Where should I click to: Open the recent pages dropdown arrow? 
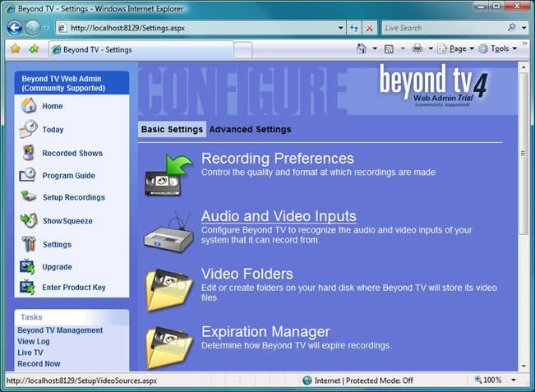[46, 28]
